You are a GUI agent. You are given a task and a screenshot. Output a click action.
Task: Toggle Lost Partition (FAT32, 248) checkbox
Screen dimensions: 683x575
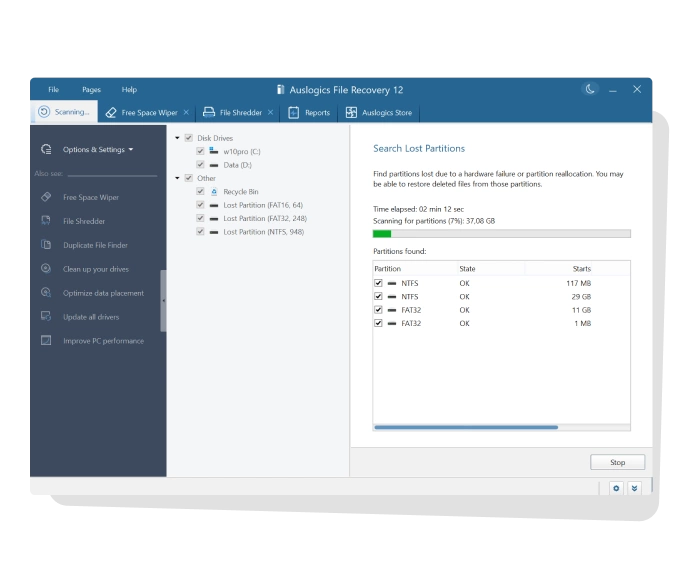pyautogui.click(x=200, y=218)
